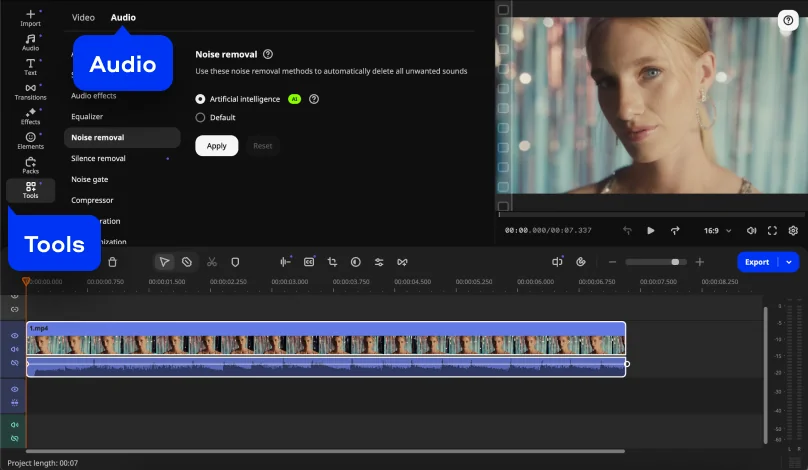This screenshot has width=808, height=470.
Task: Select Silence removal from the audio list
Action: click(x=98, y=158)
